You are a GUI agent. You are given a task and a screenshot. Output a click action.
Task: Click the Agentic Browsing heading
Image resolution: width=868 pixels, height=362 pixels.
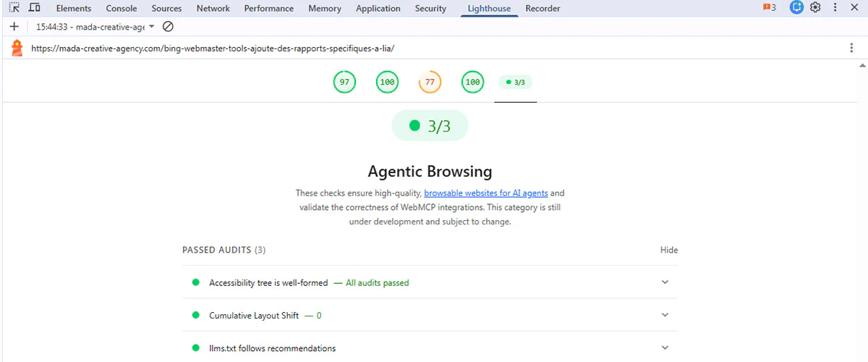[x=430, y=172]
